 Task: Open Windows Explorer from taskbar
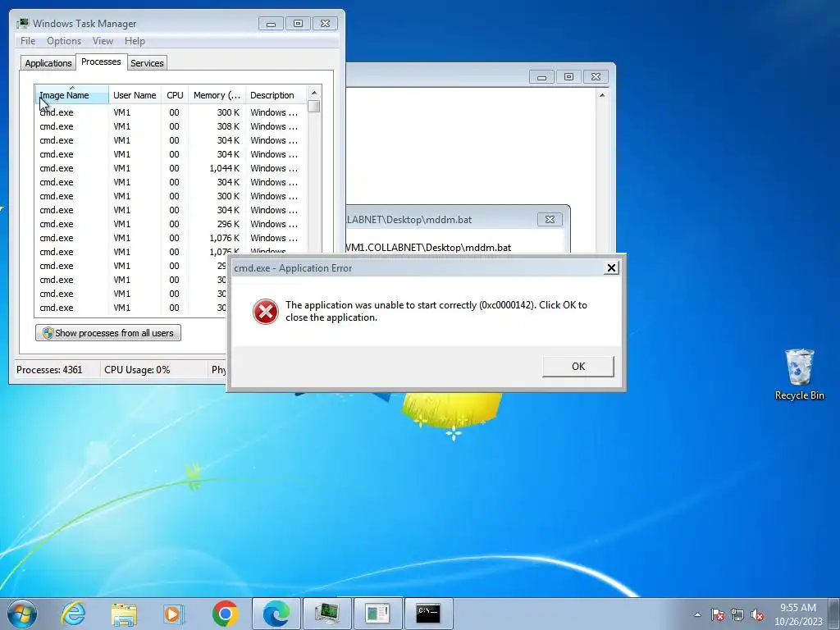(124, 614)
